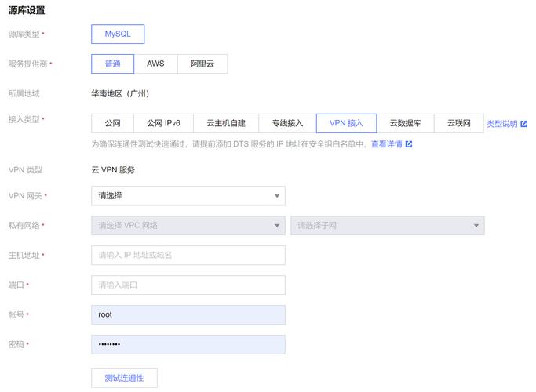
Task: Select 云数据库 access type
Action: (405, 123)
